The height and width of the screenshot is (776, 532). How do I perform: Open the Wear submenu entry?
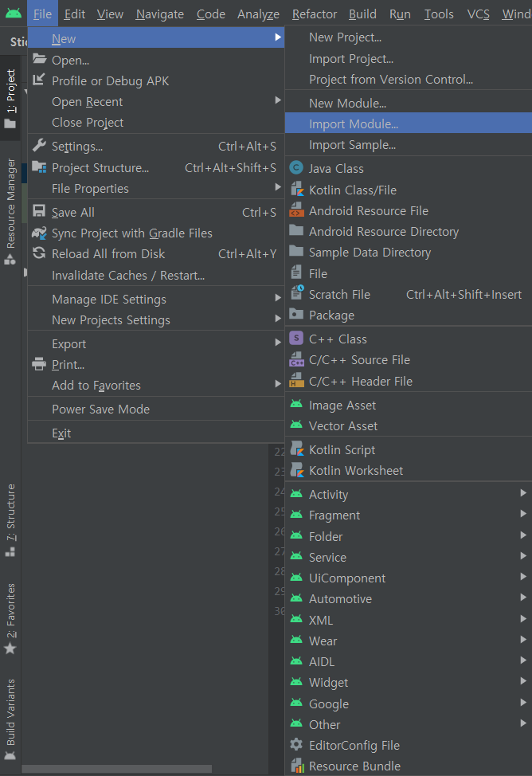click(409, 641)
